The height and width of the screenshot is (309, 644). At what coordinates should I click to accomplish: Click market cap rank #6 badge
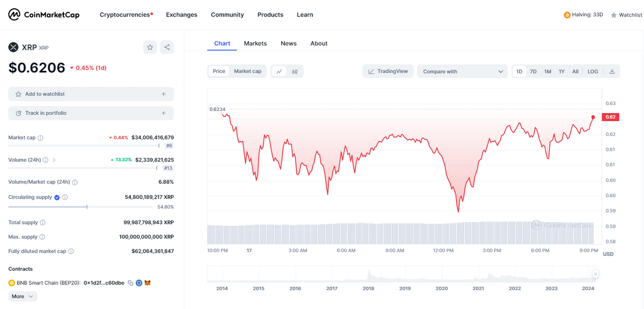pos(169,146)
